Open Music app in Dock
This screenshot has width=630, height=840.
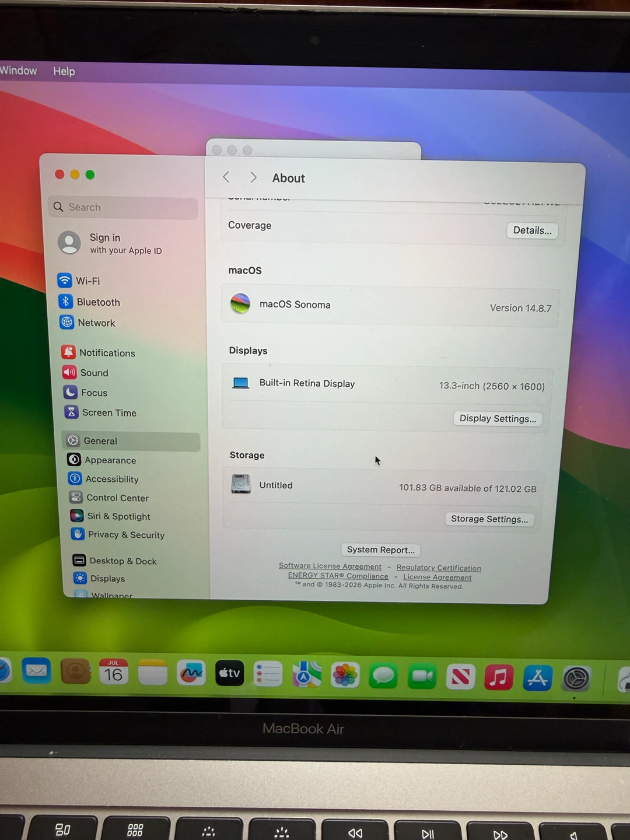[499, 678]
